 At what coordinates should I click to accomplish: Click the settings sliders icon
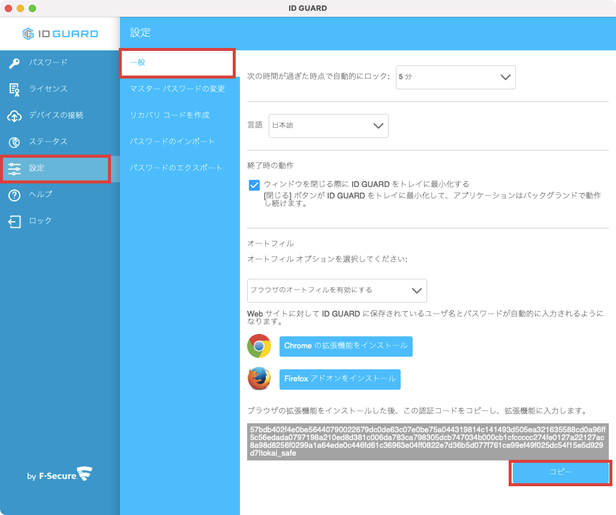coord(15,169)
